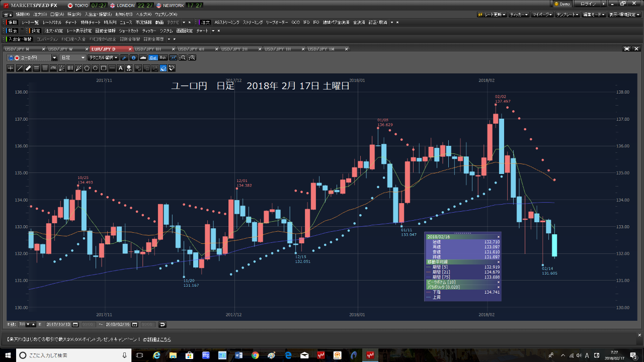Select the ellipse drawing tool

click(x=95, y=68)
